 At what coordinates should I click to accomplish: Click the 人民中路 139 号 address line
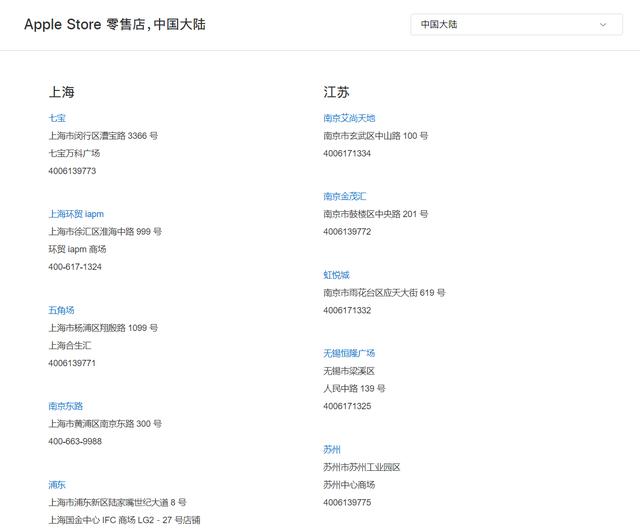tap(354, 388)
